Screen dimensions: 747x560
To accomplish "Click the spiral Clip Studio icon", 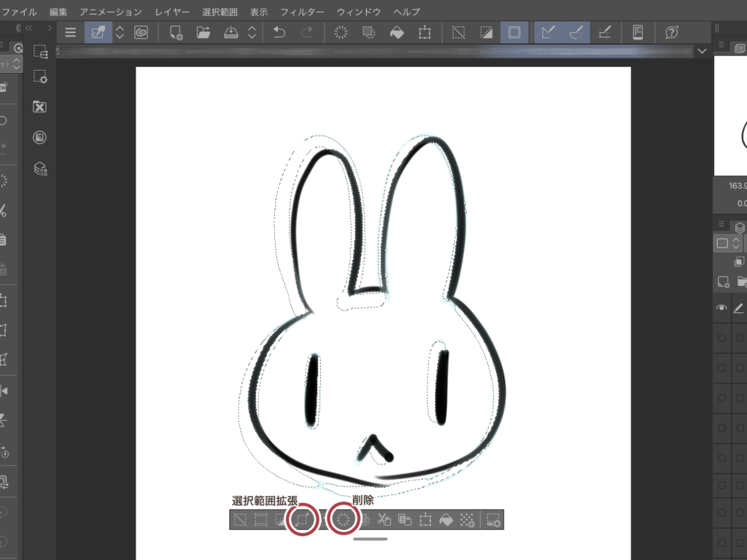I will (141, 32).
